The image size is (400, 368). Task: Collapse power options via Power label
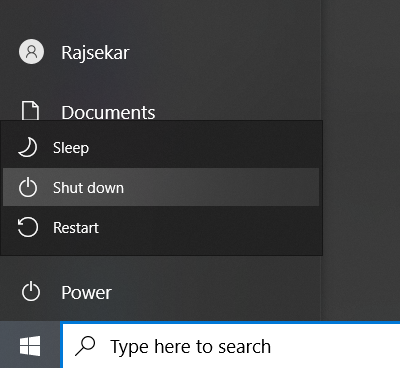click(x=86, y=293)
